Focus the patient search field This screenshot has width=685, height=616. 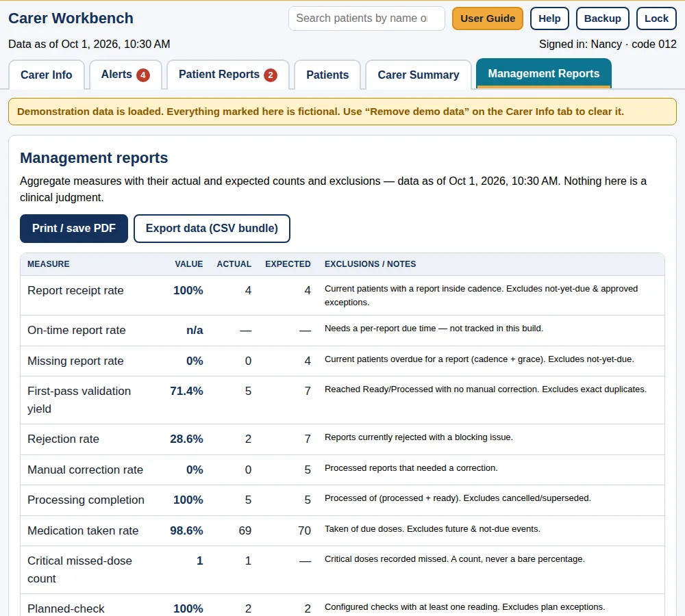point(366,18)
